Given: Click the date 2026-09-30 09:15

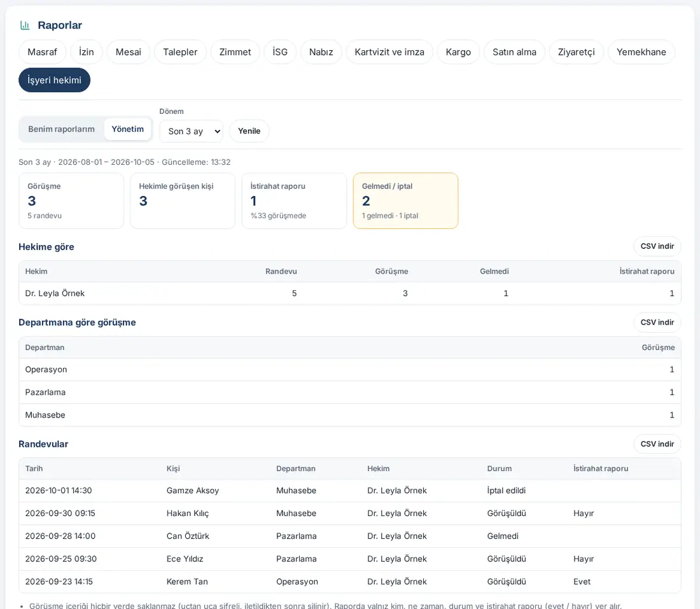Looking at the screenshot, I should tap(60, 513).
